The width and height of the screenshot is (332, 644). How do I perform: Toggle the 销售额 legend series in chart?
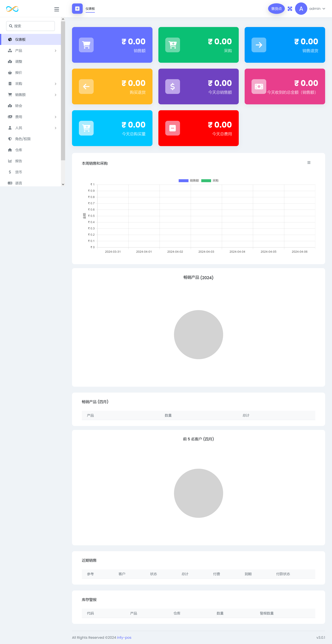[189, 180]
